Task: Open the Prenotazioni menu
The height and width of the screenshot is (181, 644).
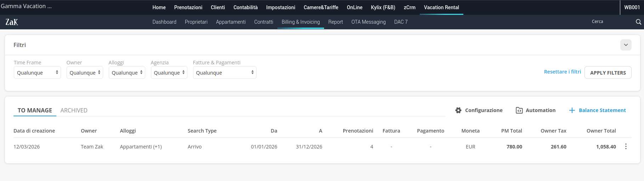Action: (x=188, y=7)
